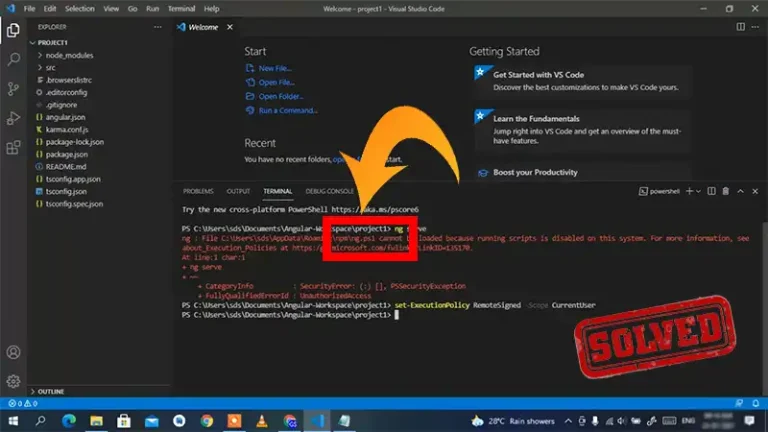
Task: Open terminal launch profile dropdown arrow
Action: [x=698, y=191]
